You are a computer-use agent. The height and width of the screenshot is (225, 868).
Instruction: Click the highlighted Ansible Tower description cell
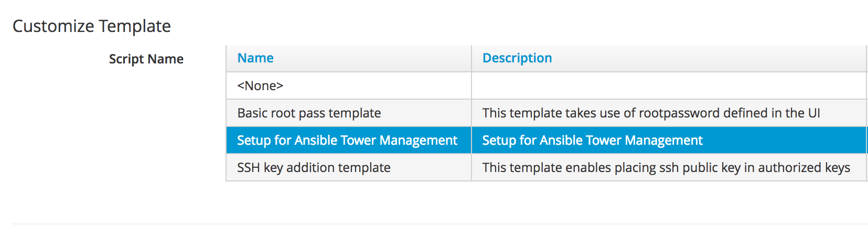[592, 141]
